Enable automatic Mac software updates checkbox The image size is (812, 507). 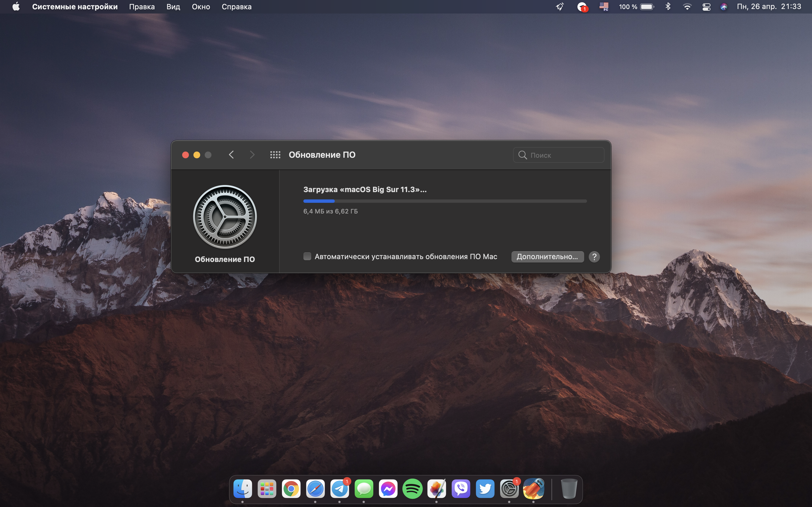tap(307, 257)
